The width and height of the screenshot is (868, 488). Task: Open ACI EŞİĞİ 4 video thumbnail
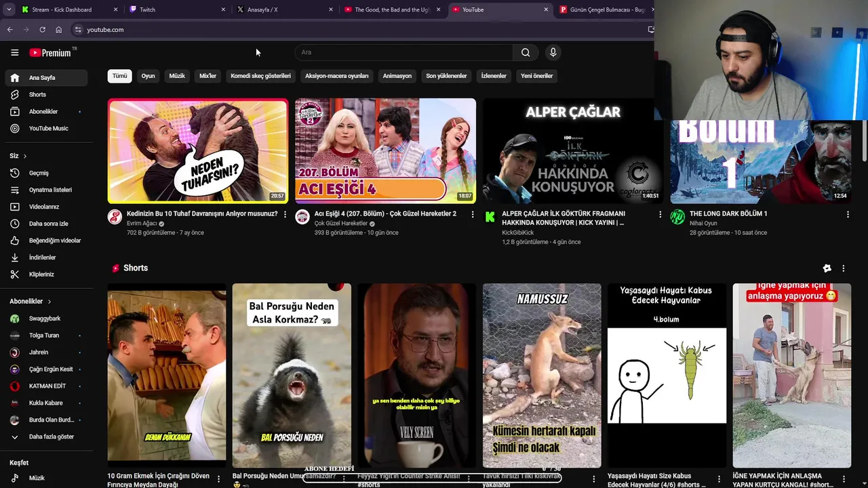(x=385, y=151)
